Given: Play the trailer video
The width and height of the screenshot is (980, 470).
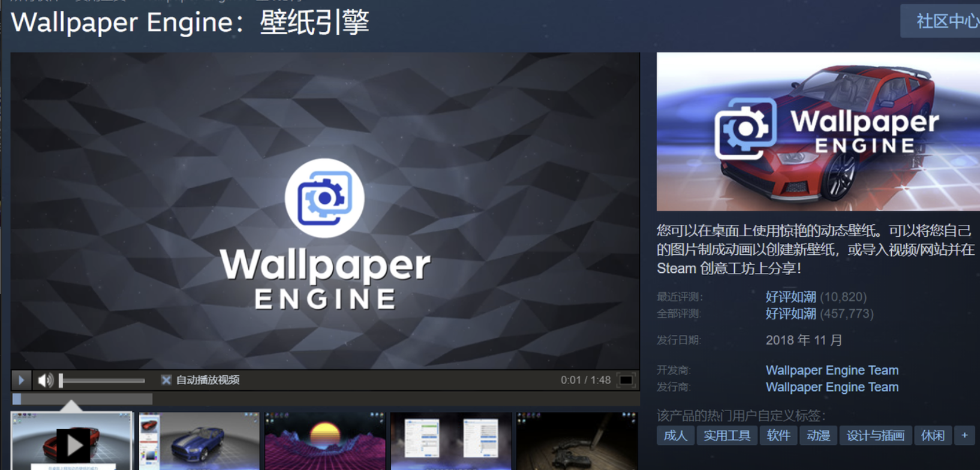Looking at the screenshot, I should [21, 380].
